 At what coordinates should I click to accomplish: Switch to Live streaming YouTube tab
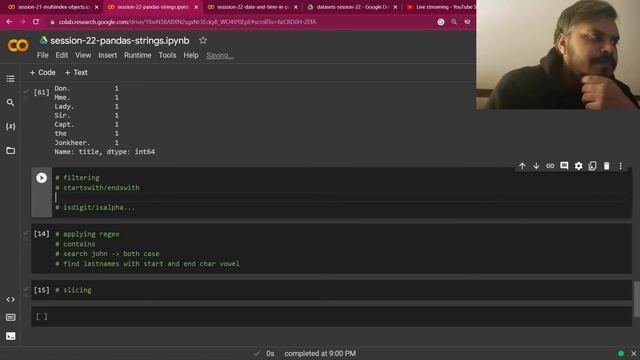(442, 7)
